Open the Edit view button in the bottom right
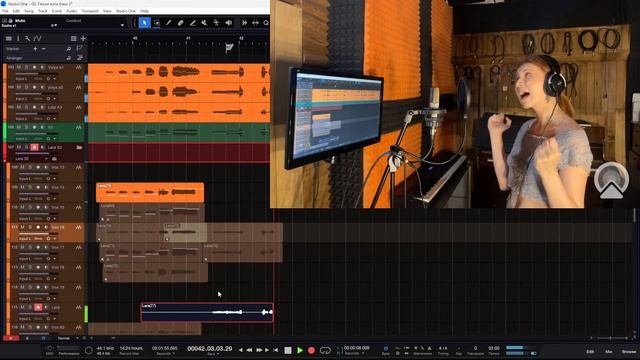The image size is (640, 360). pos(590,351)
